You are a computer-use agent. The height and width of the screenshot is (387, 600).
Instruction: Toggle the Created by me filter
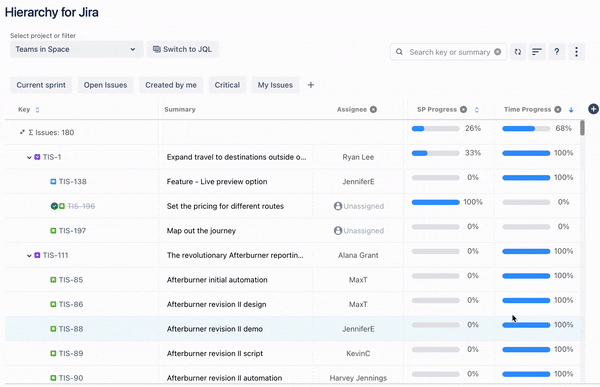(x=171, y=85)
